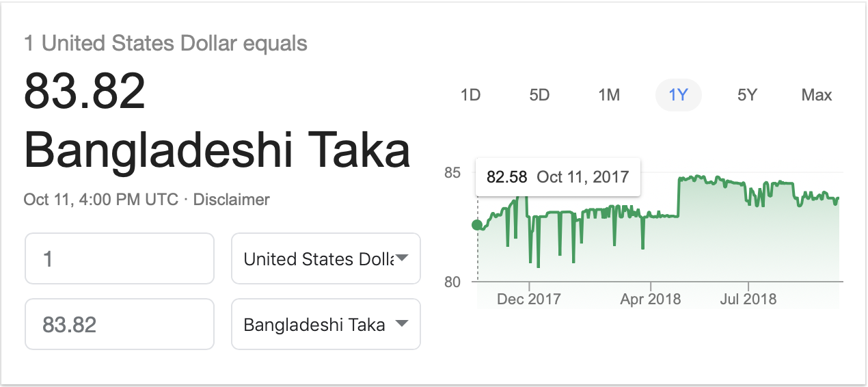868x387 pixels.
Task: Select the 1D time range tab
Action: (470, 95)
